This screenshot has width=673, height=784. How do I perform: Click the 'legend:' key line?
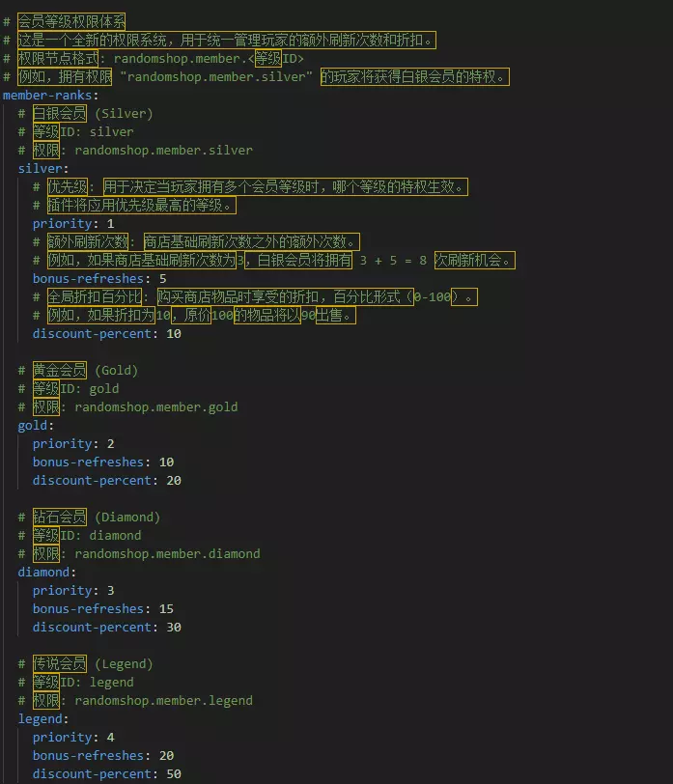pyautogui.click(x=43, y=719)
